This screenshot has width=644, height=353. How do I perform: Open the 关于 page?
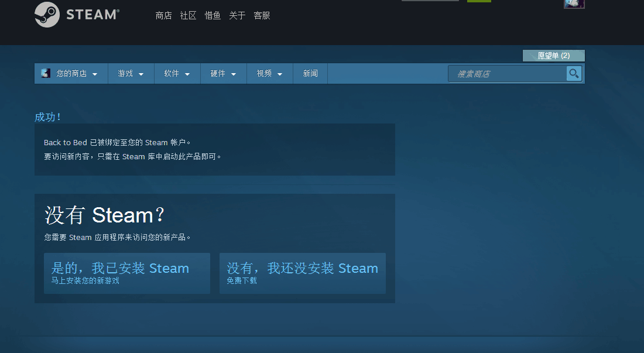237,16
